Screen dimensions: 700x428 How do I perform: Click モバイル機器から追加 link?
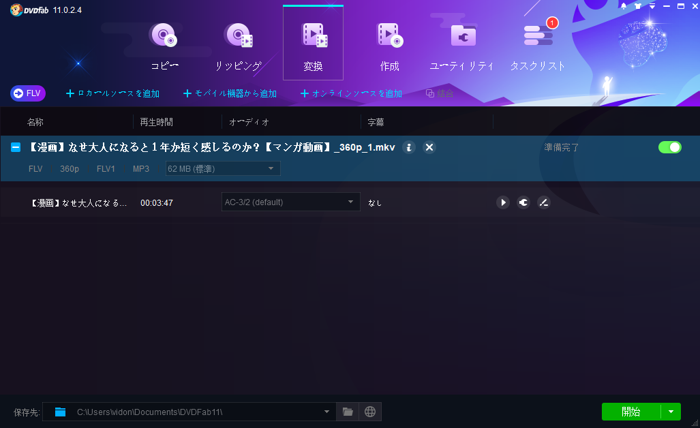[x=230, y=93]
